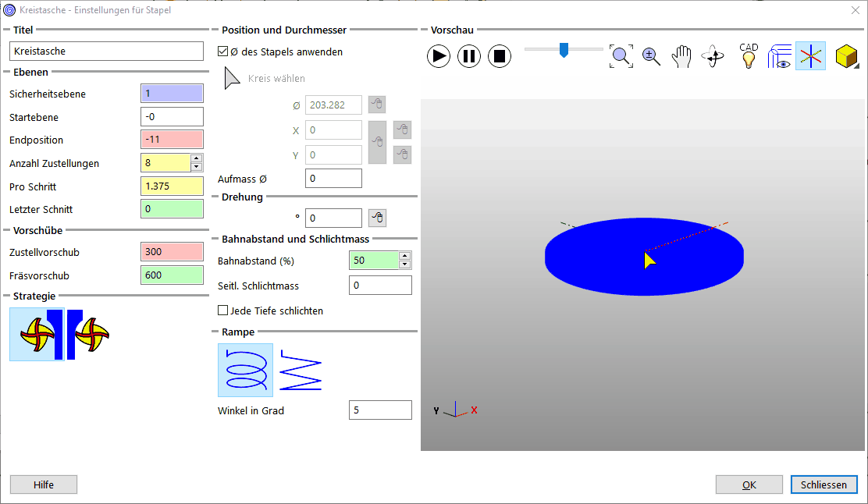The image size is (868, 504).
Task: Decrease Bahnabstand (%) with down arrow
Action: [x=404, y=265]
